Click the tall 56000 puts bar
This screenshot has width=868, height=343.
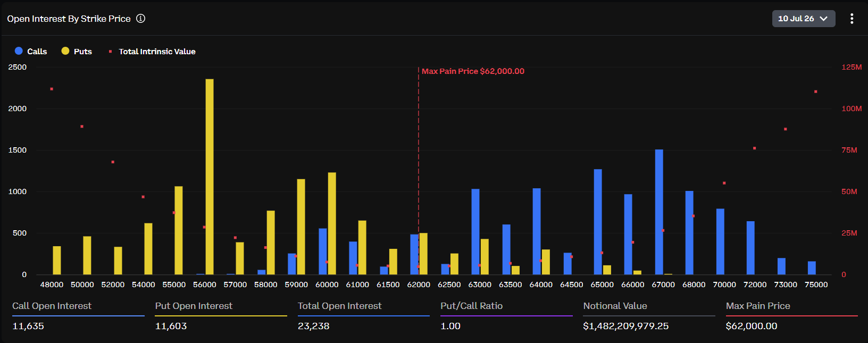(210, 177)
